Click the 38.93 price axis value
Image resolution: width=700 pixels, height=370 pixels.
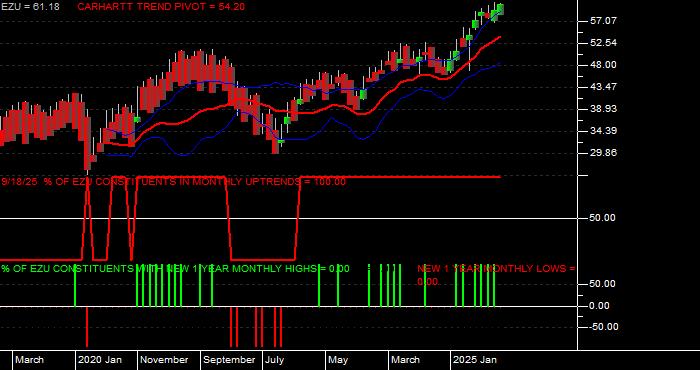point(604,109)
